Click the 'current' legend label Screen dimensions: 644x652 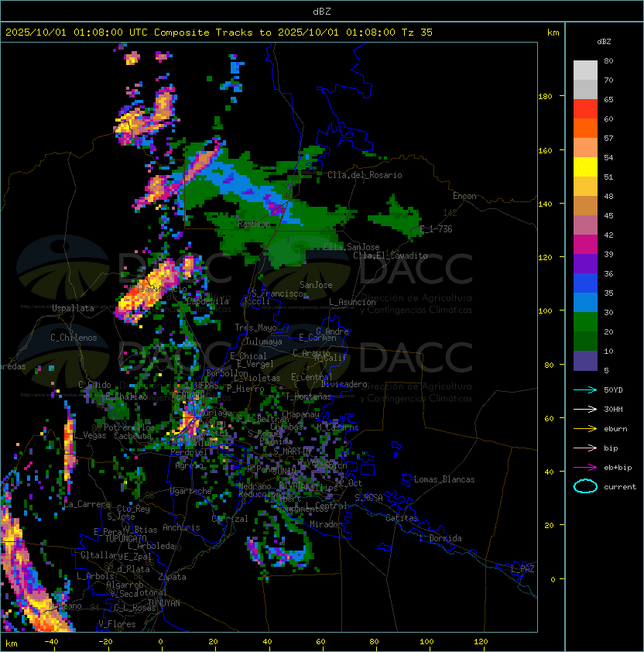click(620, 487)
